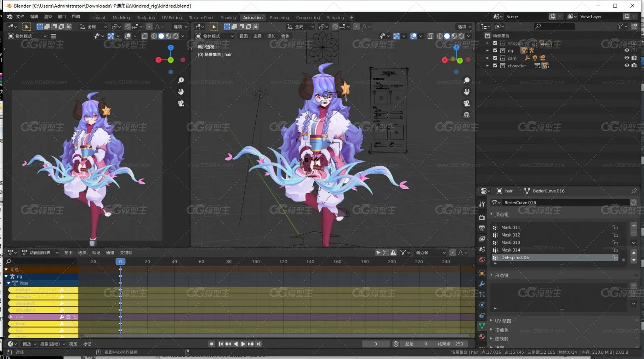Uncheck the rig collection checkbox

(495, 51)
